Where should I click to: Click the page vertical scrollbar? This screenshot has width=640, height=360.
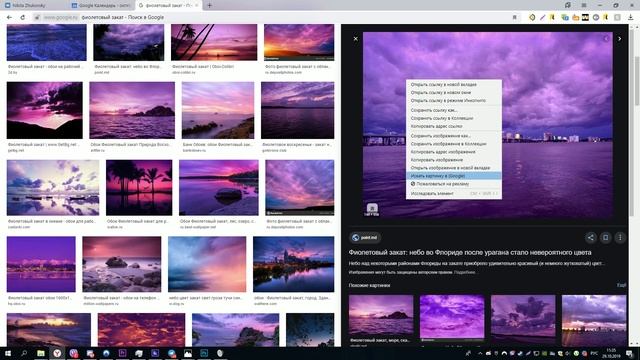pos(637,82)
